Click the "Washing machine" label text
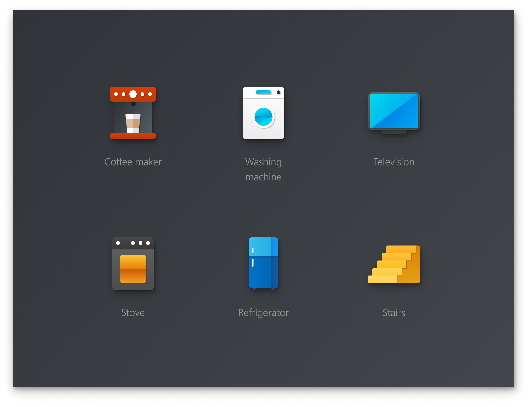 263,169
